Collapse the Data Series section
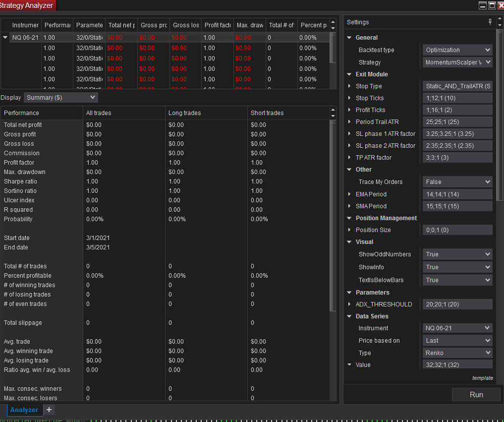The height and width of the screenshot is (422, 504). pyautogui.click(x=349, y=316)
